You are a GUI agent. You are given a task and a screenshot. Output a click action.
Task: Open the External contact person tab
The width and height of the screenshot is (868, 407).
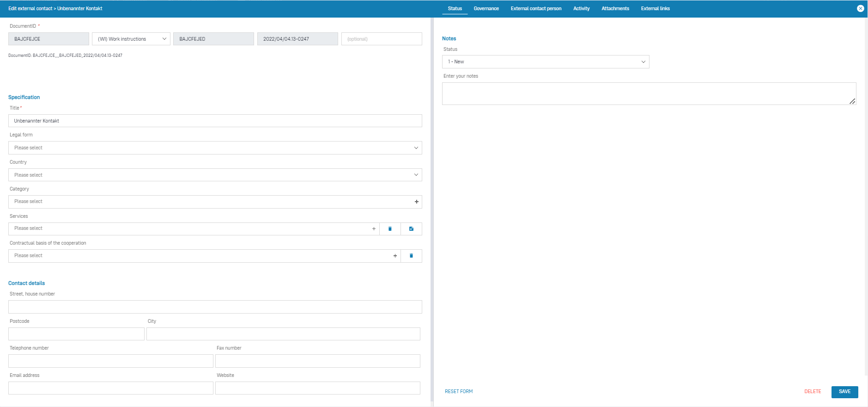[536, 8]
